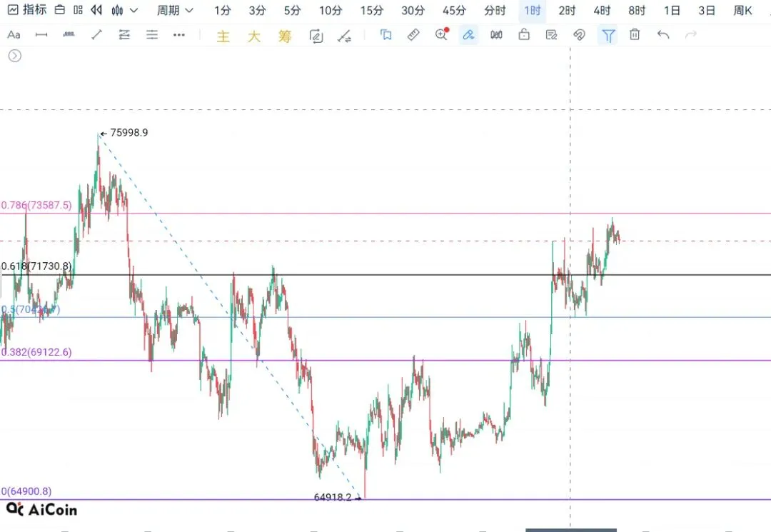
Task: Click the time axis date label
Action: (x=571, y=530)
